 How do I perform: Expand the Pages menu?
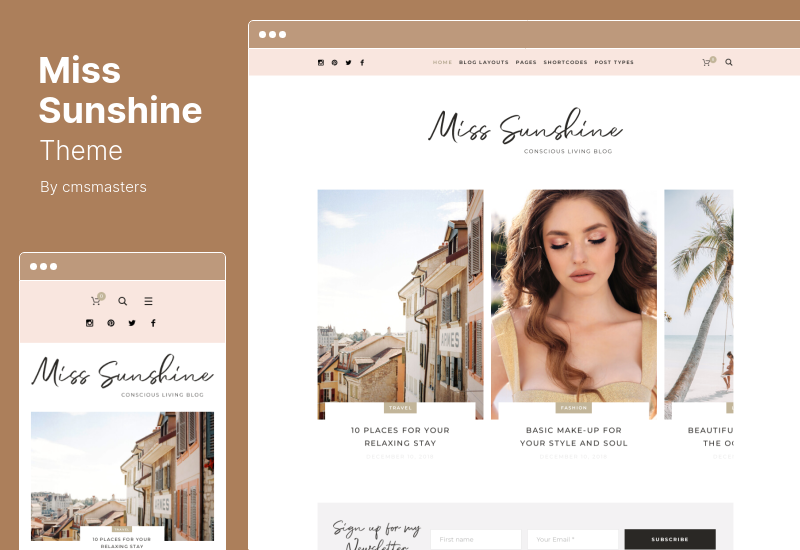(526, 62)
